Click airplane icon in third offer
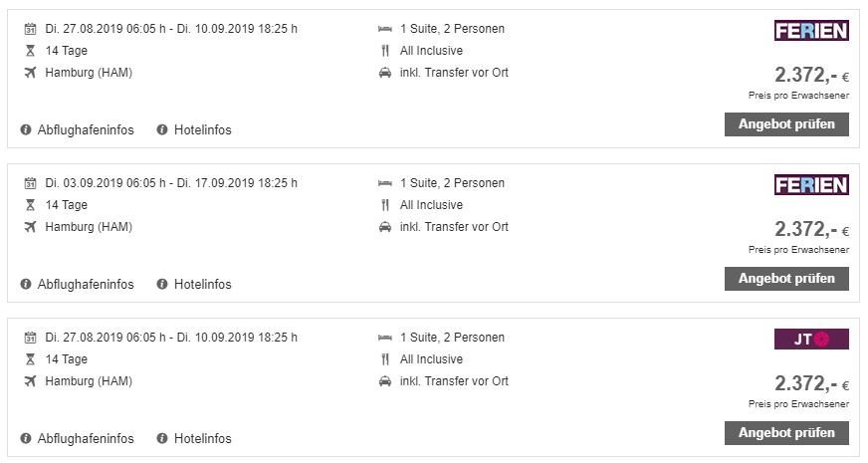 pyautogui.click(x=30, y=381)
